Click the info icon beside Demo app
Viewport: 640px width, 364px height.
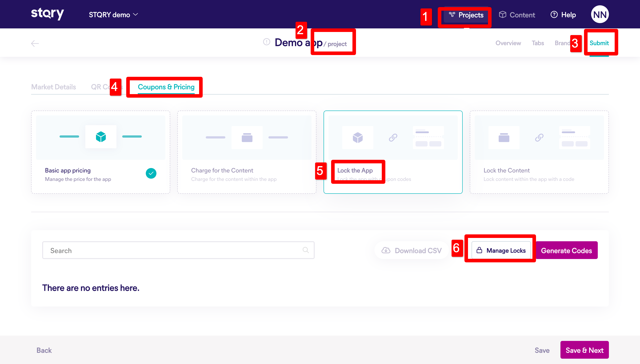(x=267, y=42)
